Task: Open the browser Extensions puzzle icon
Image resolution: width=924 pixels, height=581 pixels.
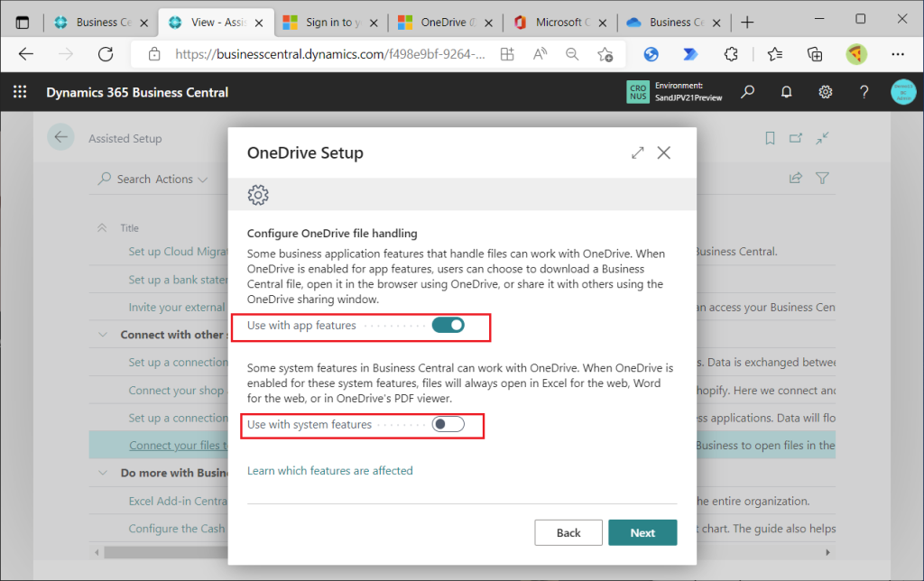Action: point(731,54)
